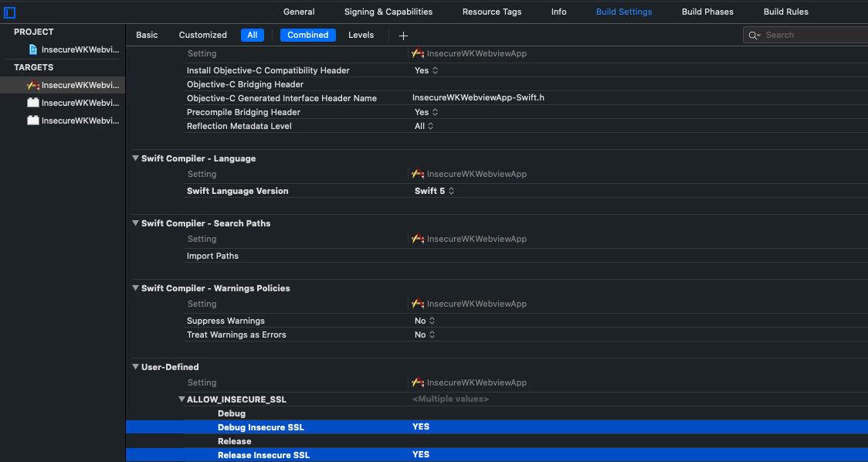Select the Suppress Warnings setting name
The image size is (868, 462).
[225, 321]
